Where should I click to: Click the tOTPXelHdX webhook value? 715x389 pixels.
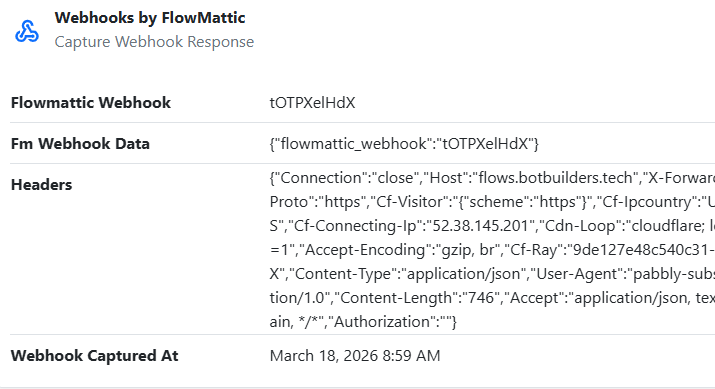pos(312,103)
